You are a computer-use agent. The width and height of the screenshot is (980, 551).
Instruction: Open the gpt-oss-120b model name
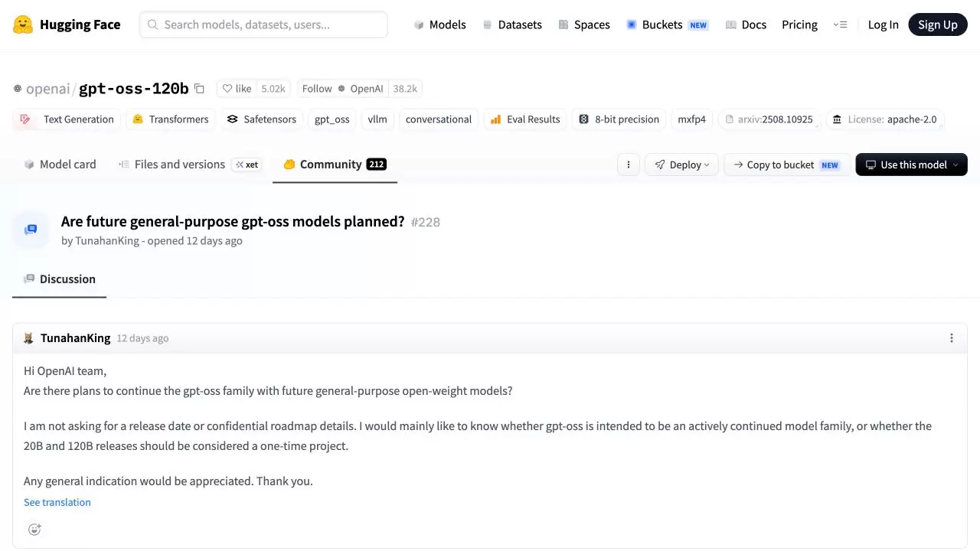[x=134, y=89]
